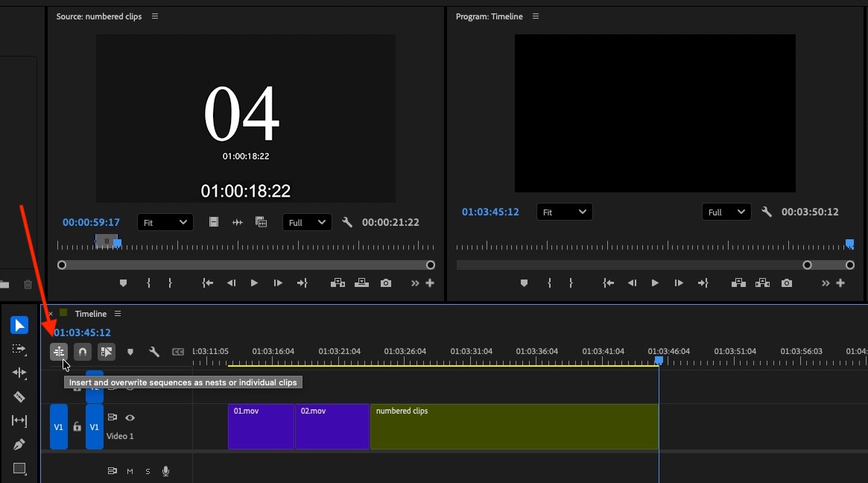Screen dimensions: 868x483
Task: Toggle insert sequences as nests button
Action: click(59, 352)
